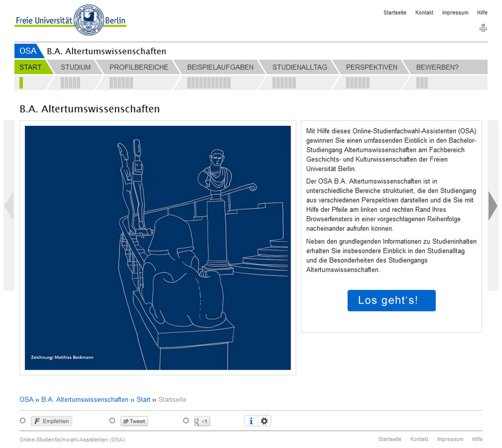The height and width of the screenshot is (448, 502).
Task: Click the PROFILBEREICHE progress bar segments
Action: [x=121, y=83]
